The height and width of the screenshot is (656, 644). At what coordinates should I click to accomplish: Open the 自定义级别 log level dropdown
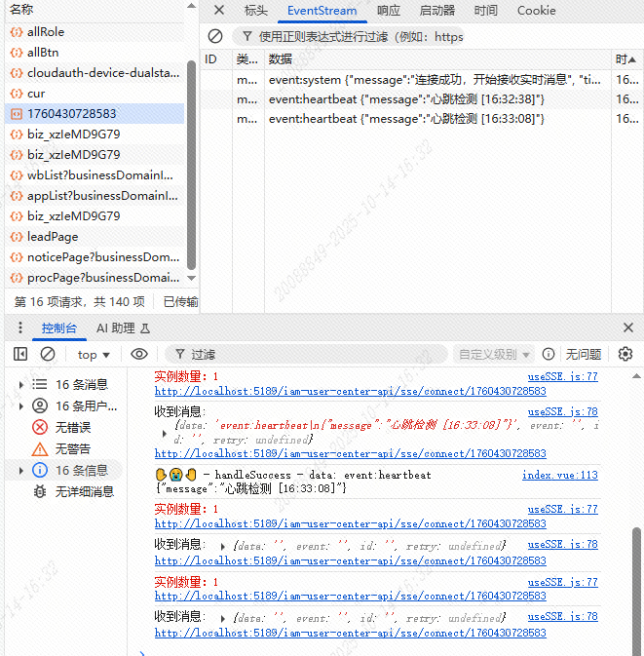click(x=495, y=355)
